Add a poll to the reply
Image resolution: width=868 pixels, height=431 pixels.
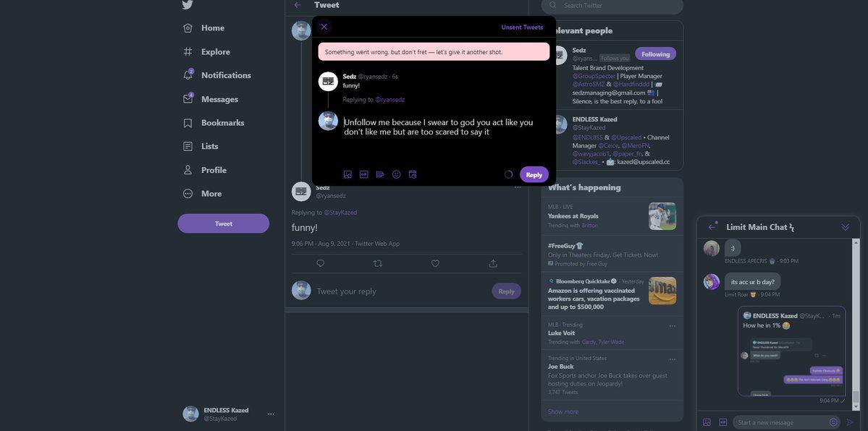(x=380, y=174)
